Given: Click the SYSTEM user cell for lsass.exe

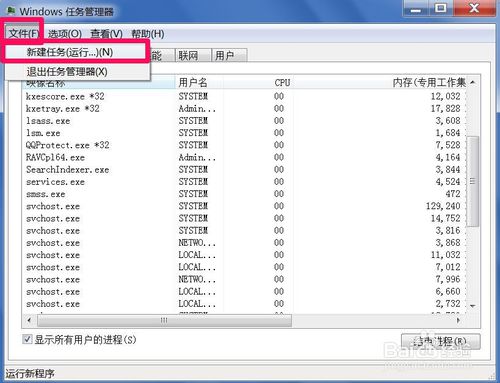Looking at the screenshot, I should 193,121.
